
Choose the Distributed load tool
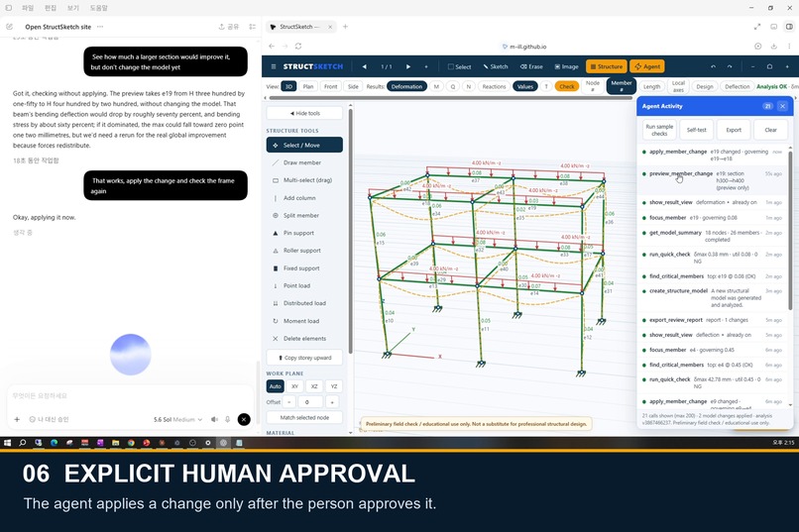(304, 303)
